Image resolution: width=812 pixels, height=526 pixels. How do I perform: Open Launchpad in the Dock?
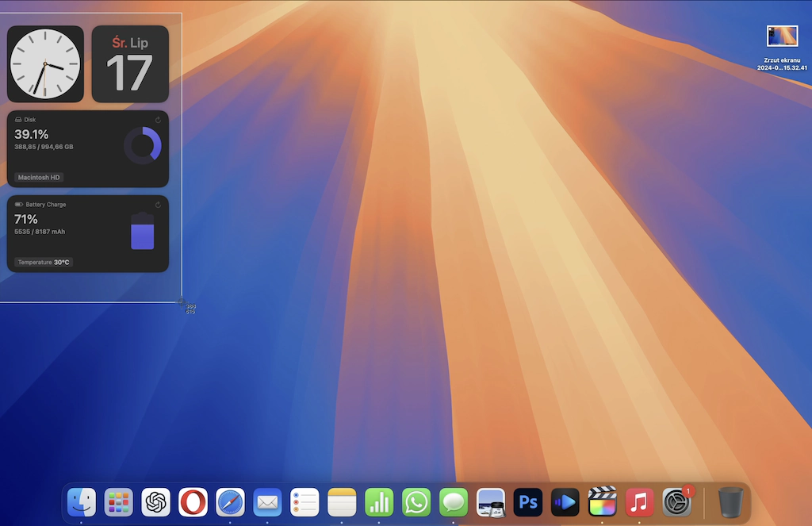119,502
